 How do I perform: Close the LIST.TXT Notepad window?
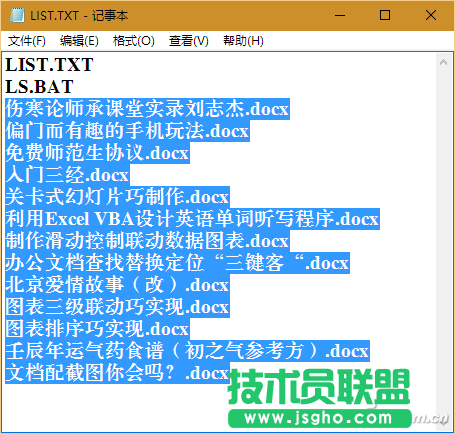coord(431,15)
